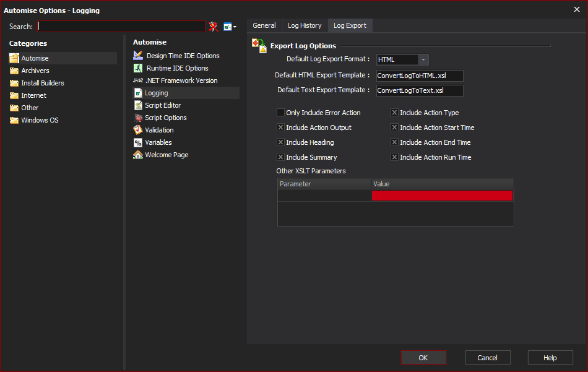Confirm settings with the OK button

[x=423, y=358]
